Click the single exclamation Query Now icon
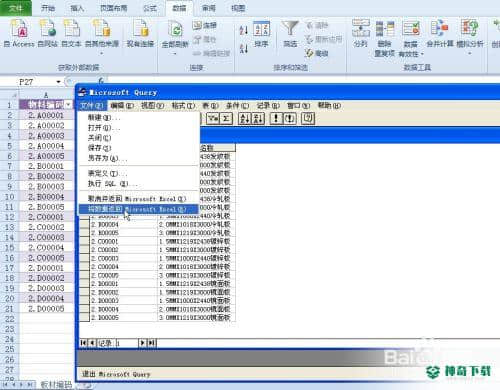Screen dimensions: 500x390 tap(276, 118)
